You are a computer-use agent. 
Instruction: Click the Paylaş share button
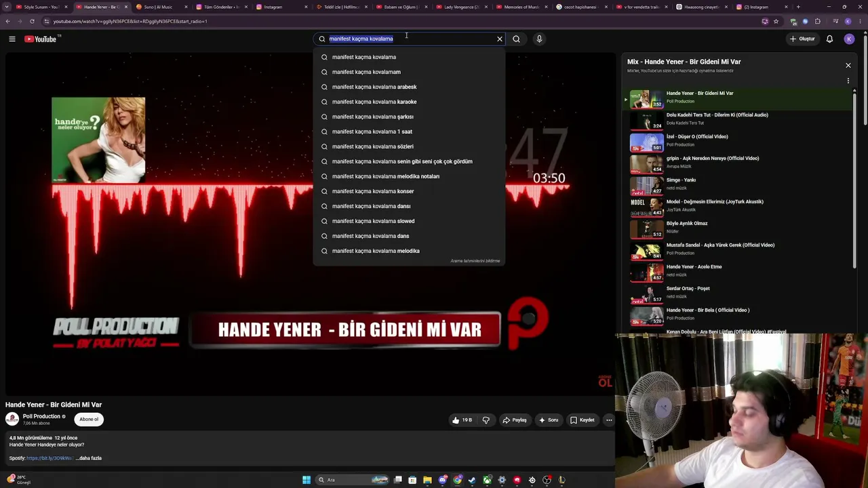[x=515, y=420]
